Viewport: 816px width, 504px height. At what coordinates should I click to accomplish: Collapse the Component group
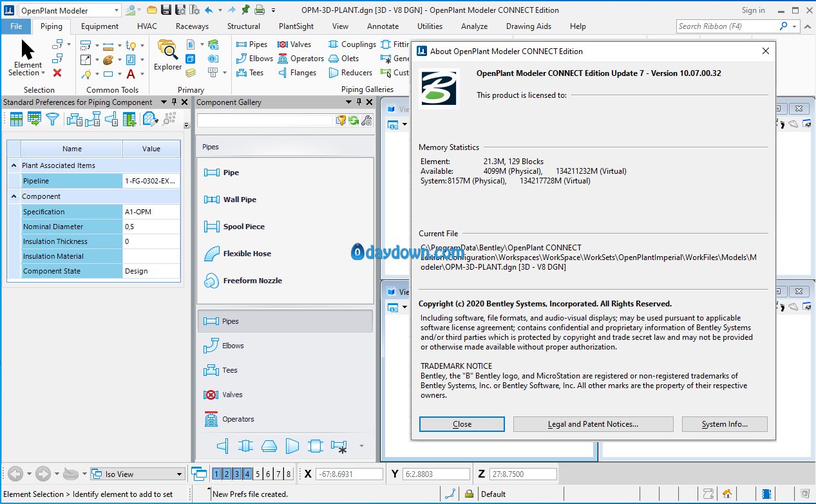(x=14, y=196)
